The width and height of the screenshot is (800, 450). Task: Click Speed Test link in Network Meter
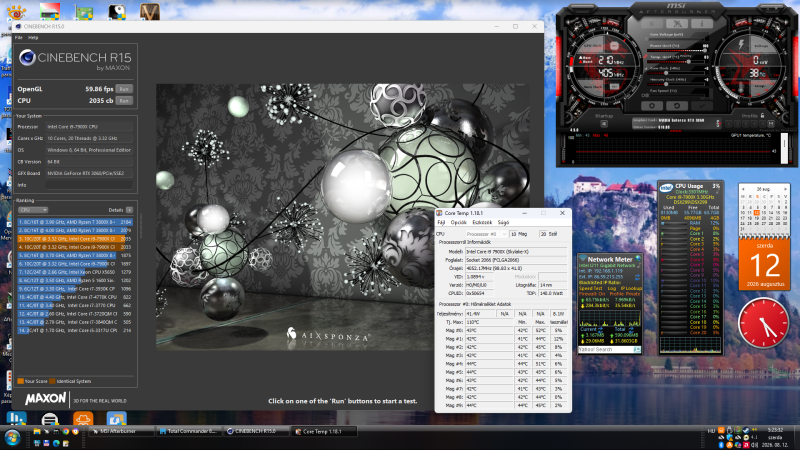(x=591, y=288)
